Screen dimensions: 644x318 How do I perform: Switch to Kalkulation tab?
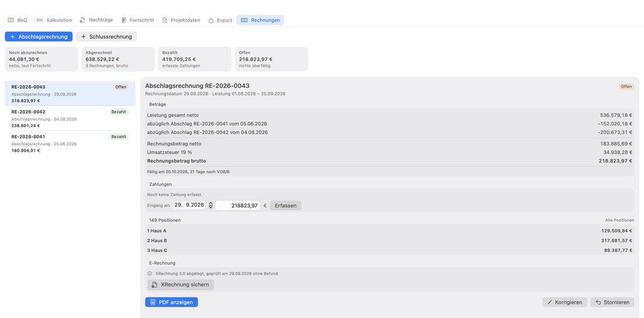coord(54,20)
